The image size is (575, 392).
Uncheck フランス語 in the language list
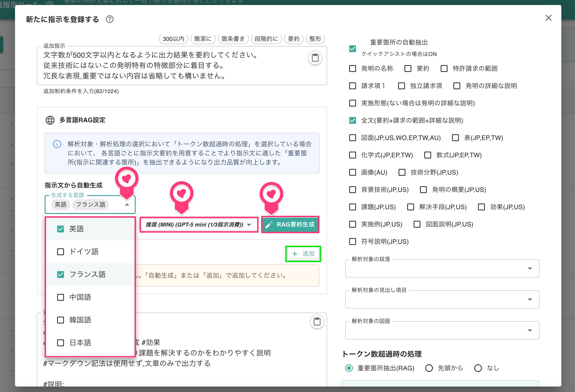click(x=61, y=275)
